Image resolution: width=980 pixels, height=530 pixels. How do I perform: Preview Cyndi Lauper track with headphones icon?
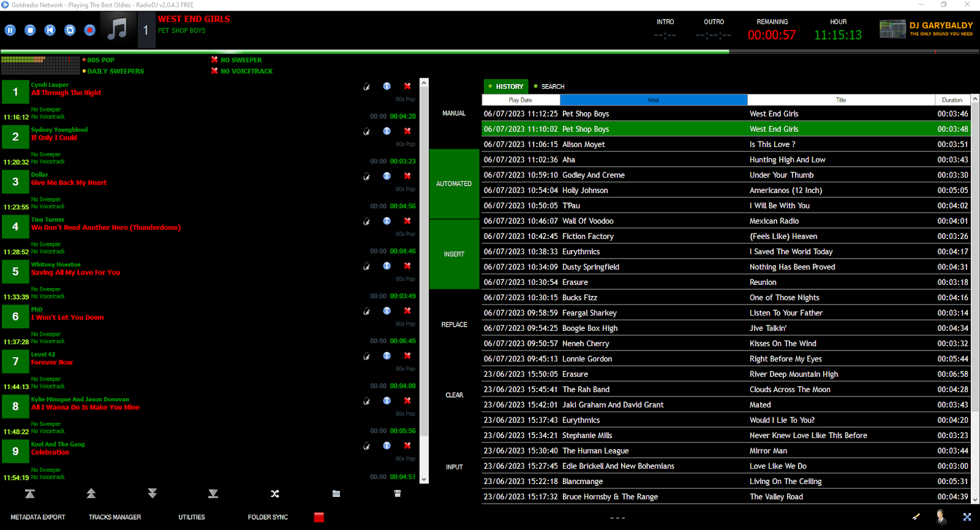(366, 86)
